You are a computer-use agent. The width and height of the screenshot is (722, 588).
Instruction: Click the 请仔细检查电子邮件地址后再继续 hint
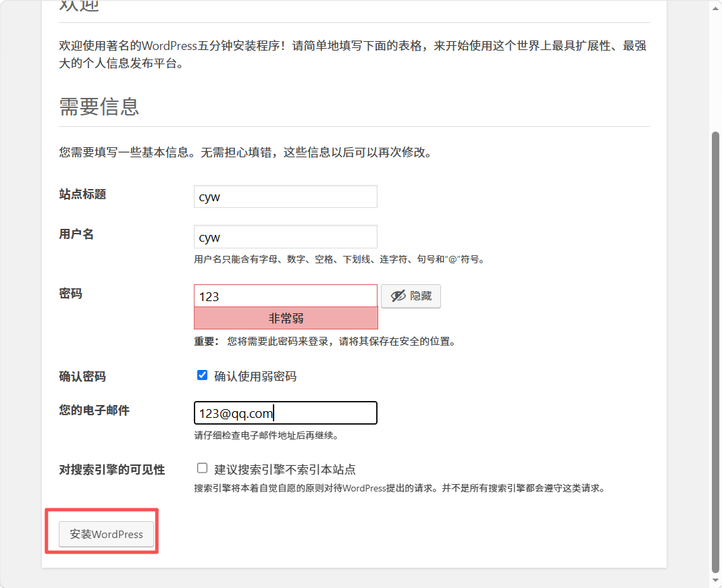click(267, 435)
